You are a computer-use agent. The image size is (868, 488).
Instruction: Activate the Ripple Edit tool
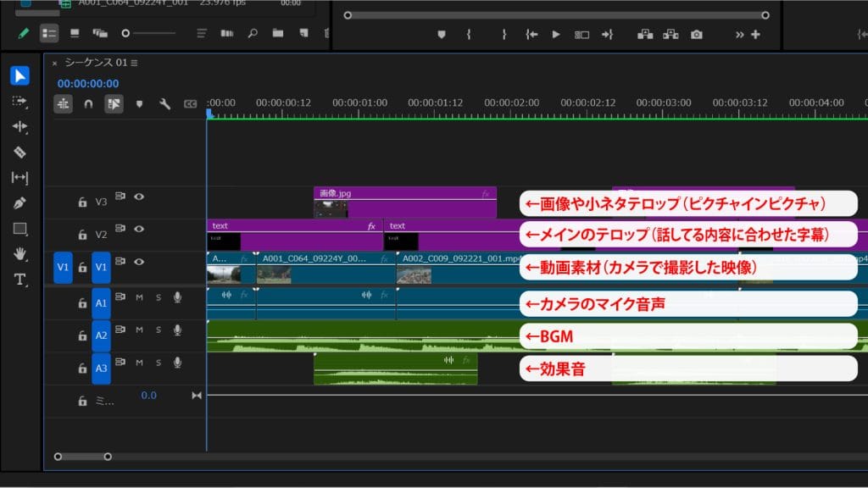[20, 126]
